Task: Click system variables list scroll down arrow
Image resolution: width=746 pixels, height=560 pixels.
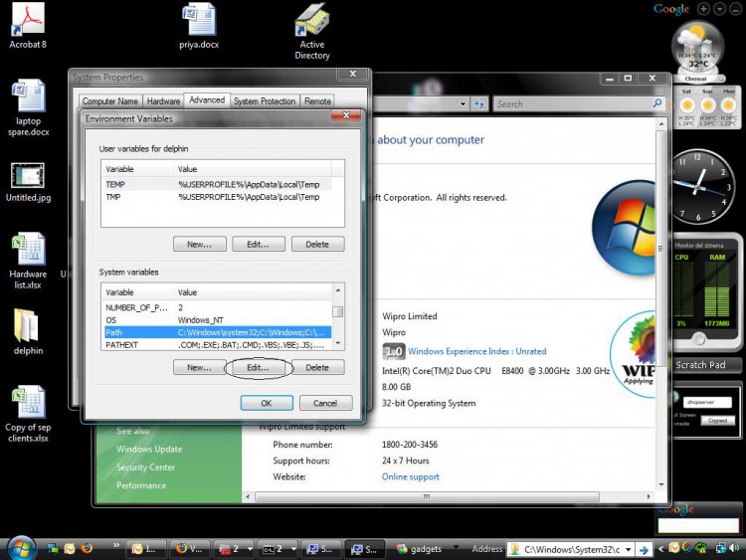Action: click(338, 343)
